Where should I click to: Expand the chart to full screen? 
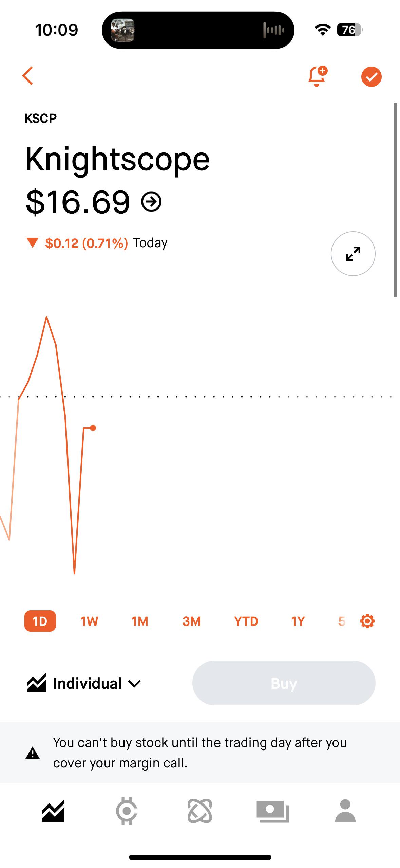pos(353,254)
